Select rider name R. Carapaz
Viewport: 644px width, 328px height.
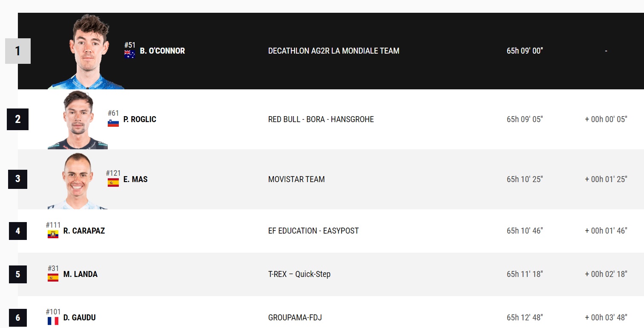point(84,231)
